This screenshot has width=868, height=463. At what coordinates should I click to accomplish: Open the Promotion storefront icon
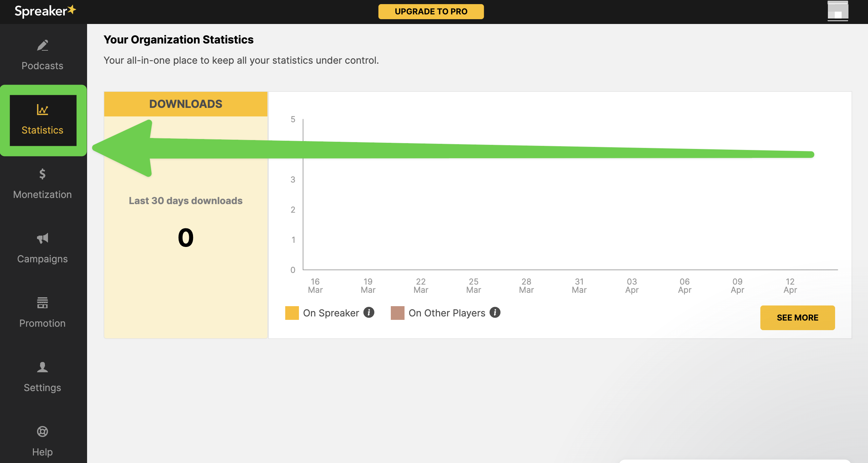pos(43,303)
